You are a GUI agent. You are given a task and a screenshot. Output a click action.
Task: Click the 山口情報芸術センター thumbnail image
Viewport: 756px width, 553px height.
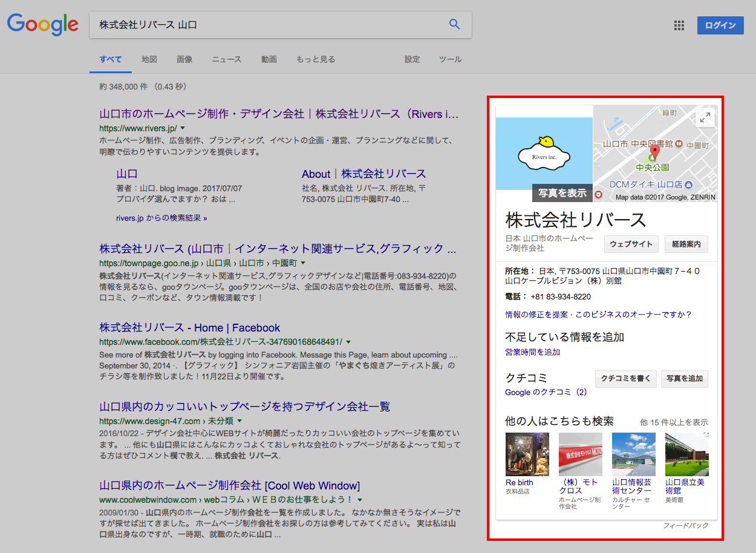[x=634, y=454]
